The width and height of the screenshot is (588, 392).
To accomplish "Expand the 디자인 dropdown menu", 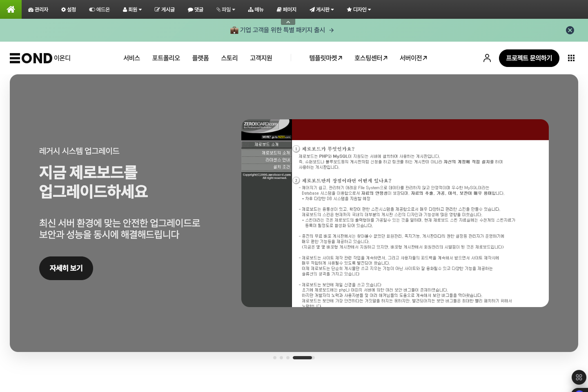I will point(359,9).
